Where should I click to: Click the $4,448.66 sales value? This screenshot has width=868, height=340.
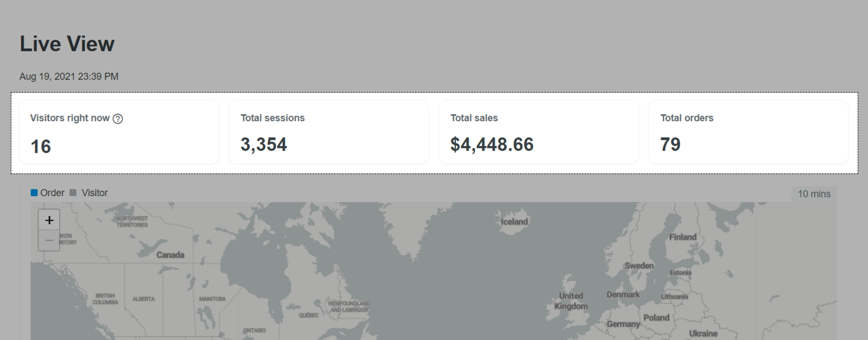(x=492, y=144)
